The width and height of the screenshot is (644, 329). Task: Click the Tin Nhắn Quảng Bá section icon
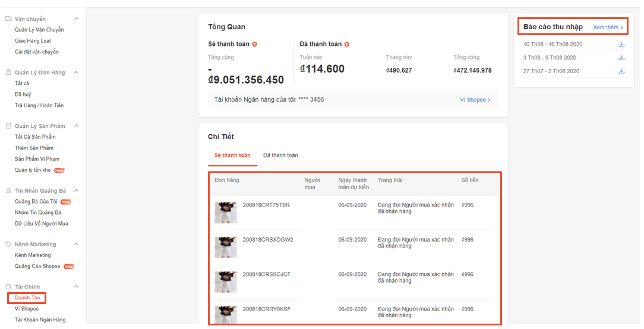pos(8,191)
